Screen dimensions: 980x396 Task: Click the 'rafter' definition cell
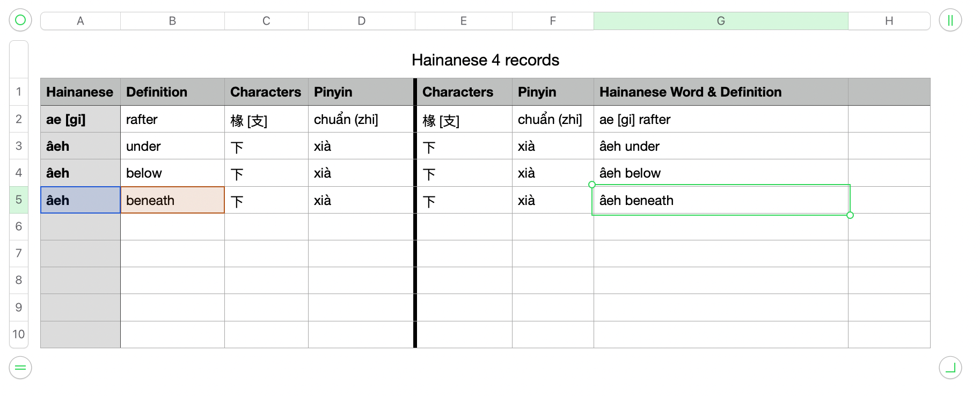[x=172, y=119]
